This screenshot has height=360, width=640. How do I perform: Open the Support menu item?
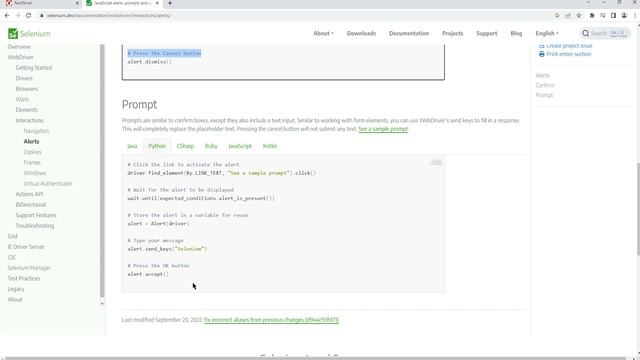[x=487, y=33]
